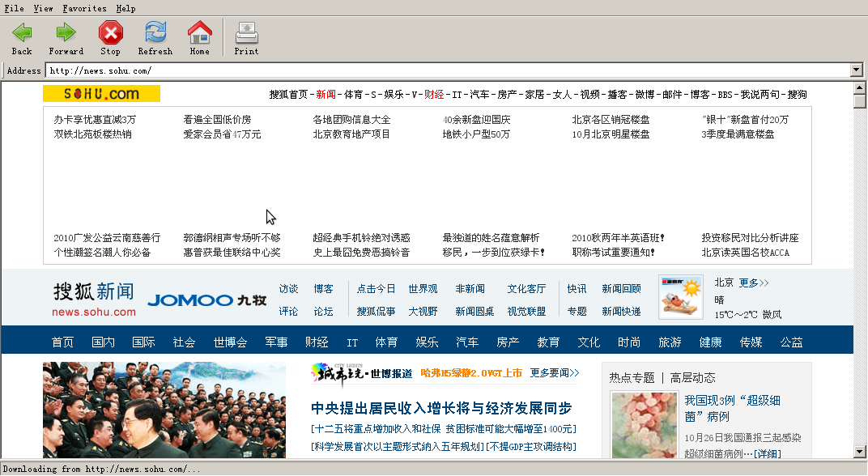Click ad link 办卡享优惠直减3万
868x476 pixels.
point(95,120)
